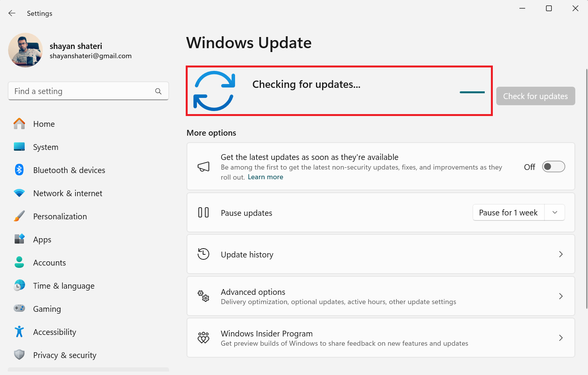Click the back arrow in Settings
Screen dimensions: 588x375
pos(12,13)
